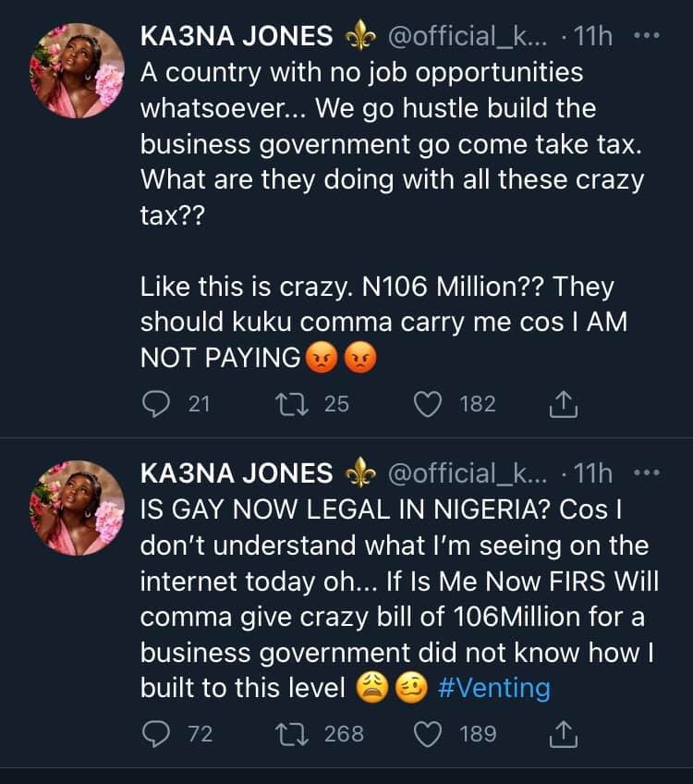Open KA3NA JONES name on first tweet
Viewport: 693px width, 784px height.
[x=237, y=37]
